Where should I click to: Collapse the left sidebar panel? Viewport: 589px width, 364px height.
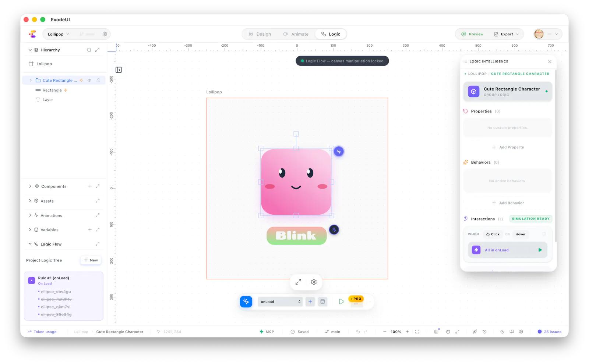pos(119,70)
